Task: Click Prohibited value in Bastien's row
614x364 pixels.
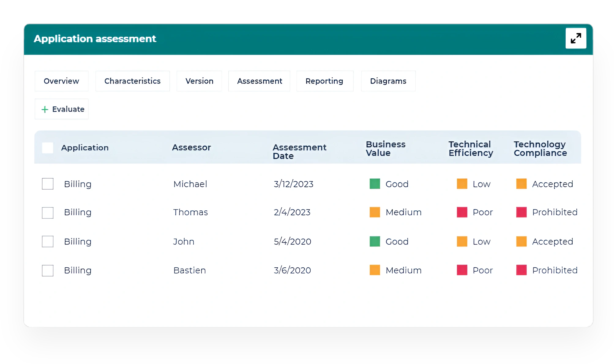Action: [555, 270]
